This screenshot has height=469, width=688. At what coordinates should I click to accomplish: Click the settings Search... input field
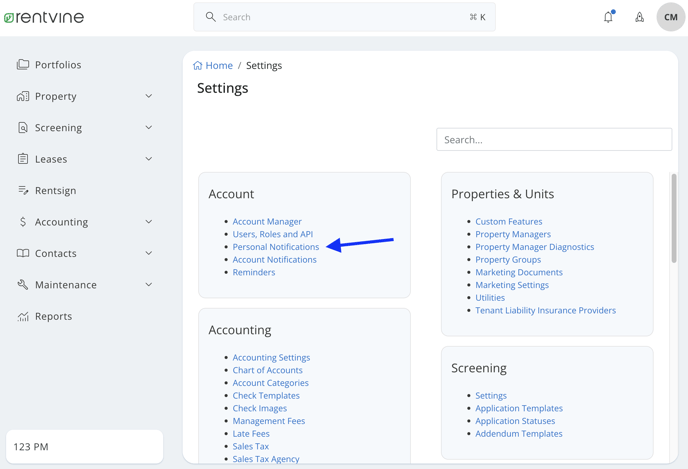tap(554, 140)
